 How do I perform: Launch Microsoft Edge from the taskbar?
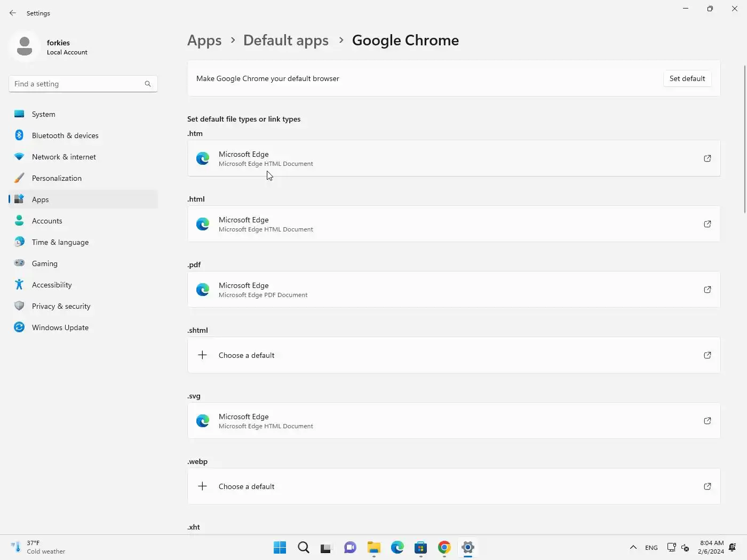tap(398, 548)
